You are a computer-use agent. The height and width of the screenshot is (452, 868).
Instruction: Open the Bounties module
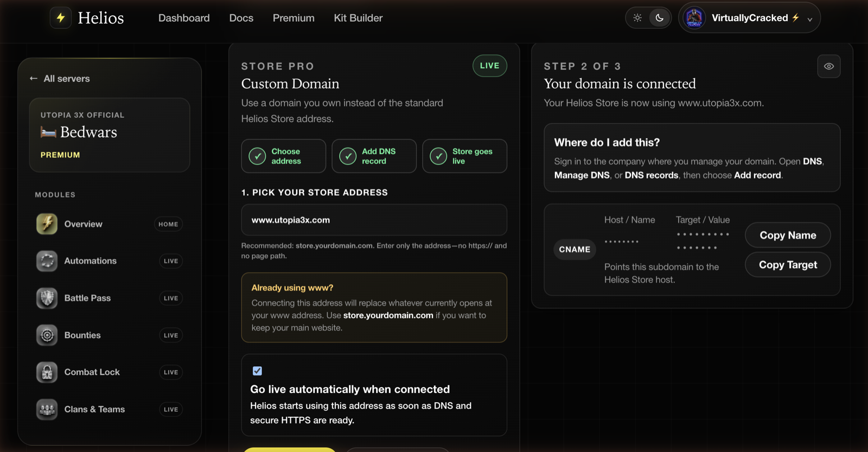pos(109,335)
